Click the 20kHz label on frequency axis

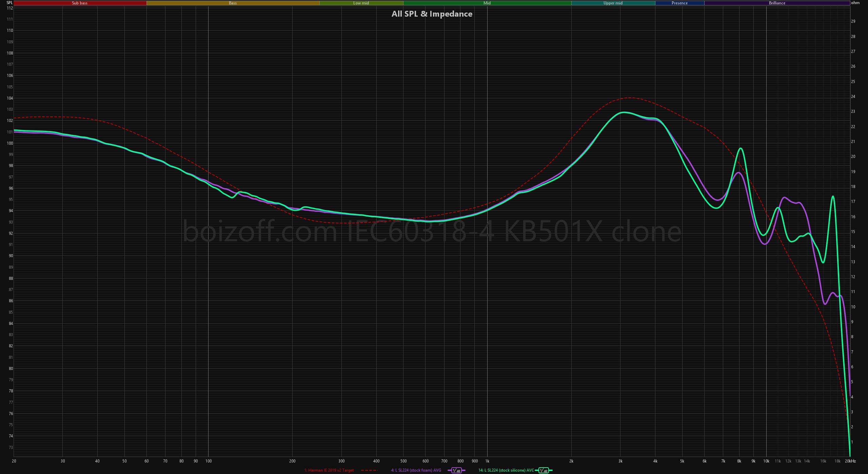click(850, 461)
